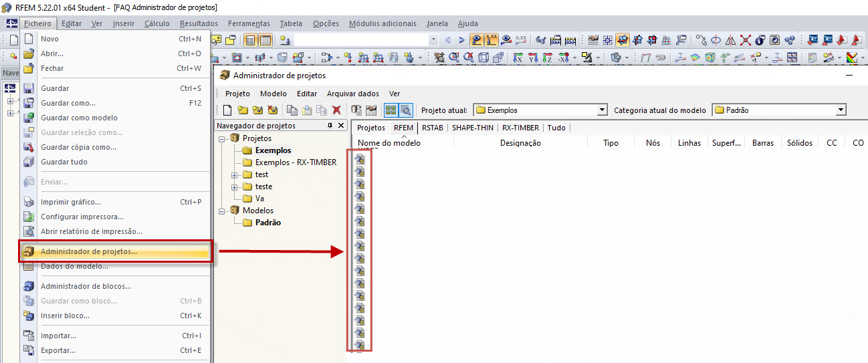Open the Módulos adicionais menu

383,23
